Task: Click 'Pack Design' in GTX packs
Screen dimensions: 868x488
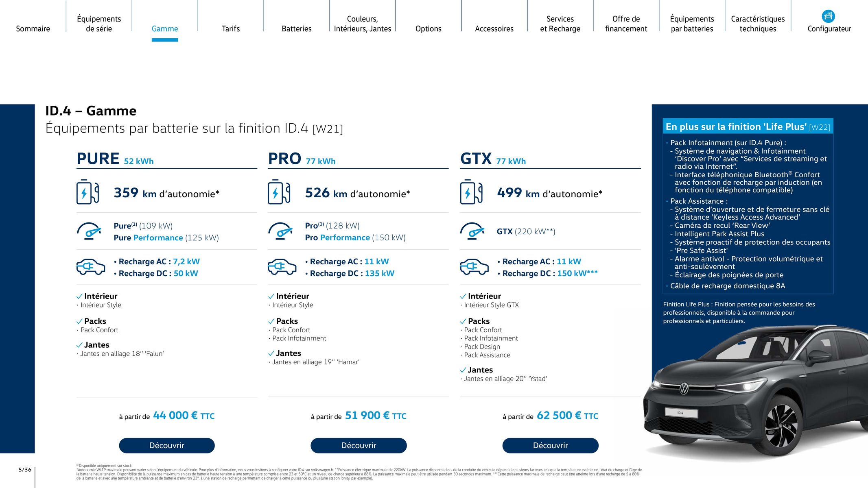Action: pyautogui.click(x=482, y=347)
